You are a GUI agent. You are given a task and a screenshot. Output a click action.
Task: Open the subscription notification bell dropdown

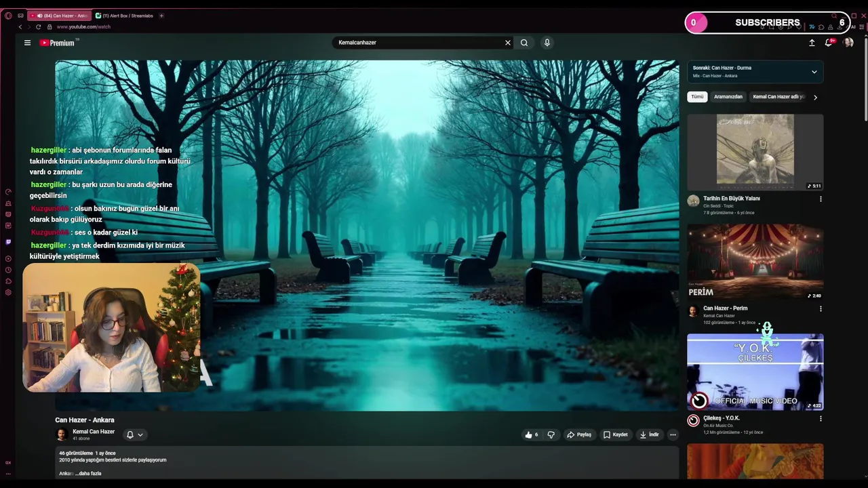pos(135,434)
